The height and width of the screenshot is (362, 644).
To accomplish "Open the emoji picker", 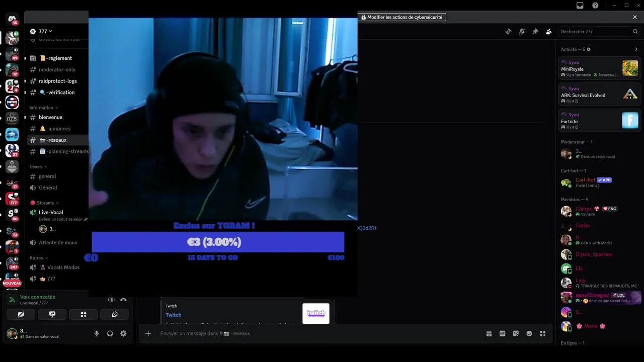I will 529,333.
